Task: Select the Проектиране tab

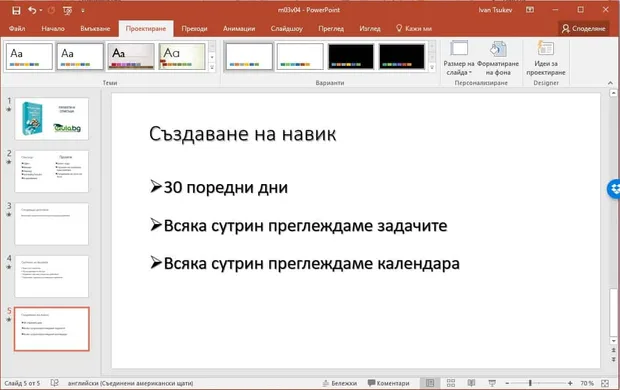Action: (x=146, y=28)
